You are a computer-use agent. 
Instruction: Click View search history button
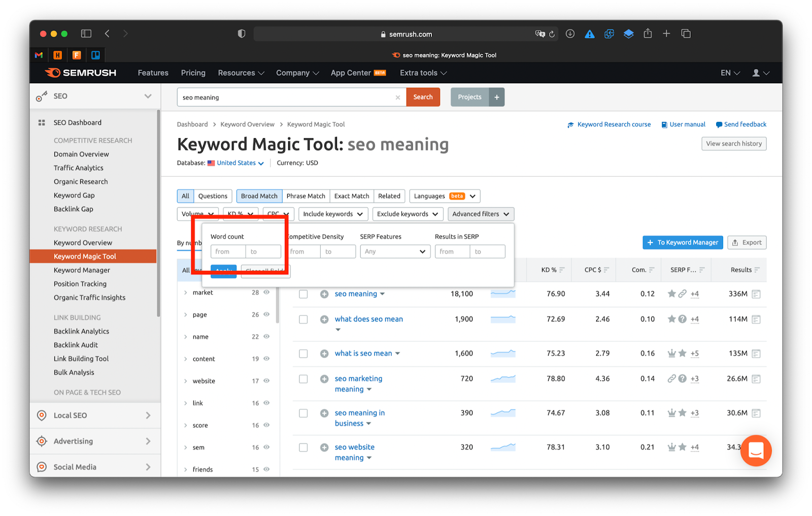(734, 144)
